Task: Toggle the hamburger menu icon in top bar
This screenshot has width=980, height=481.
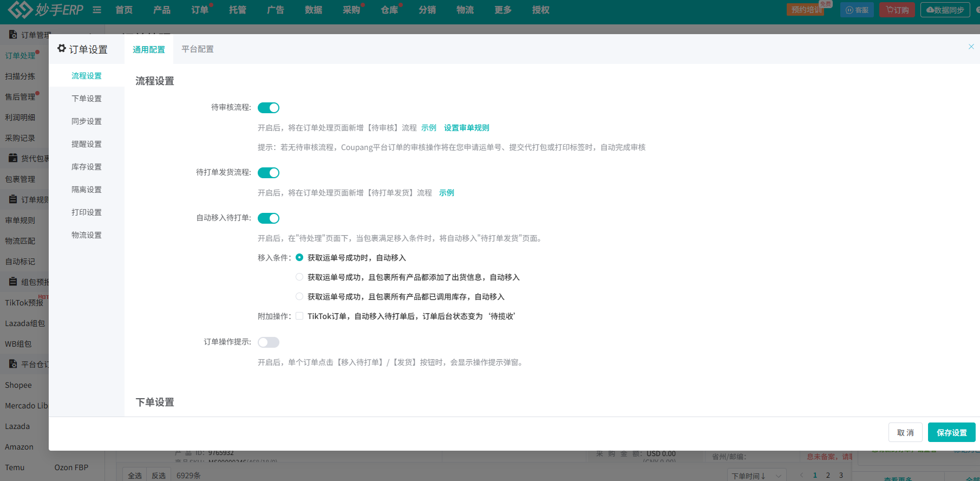Action: (x=97, y=10)
